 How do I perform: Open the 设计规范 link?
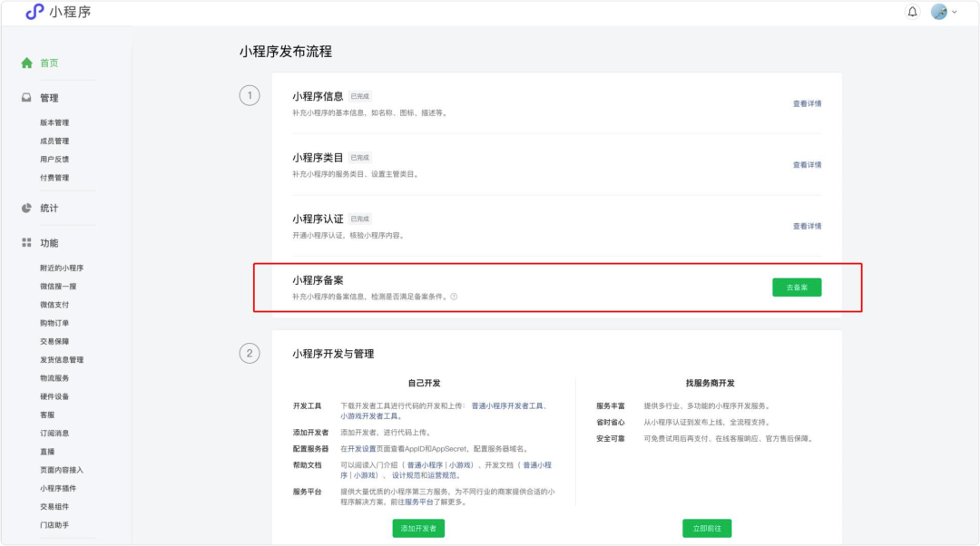coord(407,475)
